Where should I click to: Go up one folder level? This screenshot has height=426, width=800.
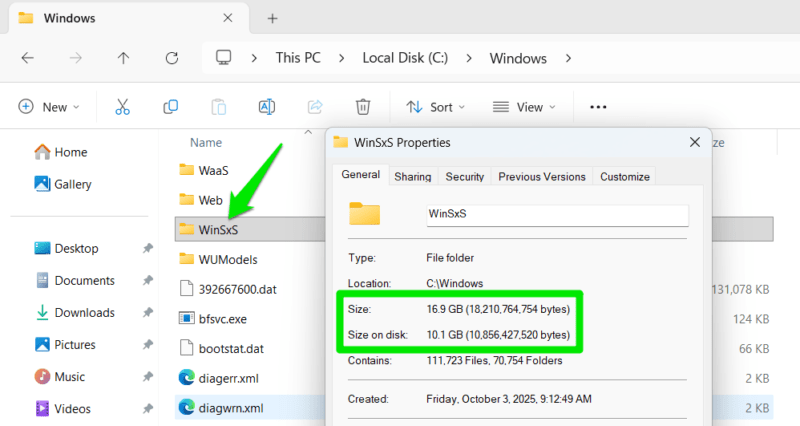click(123, 58)
